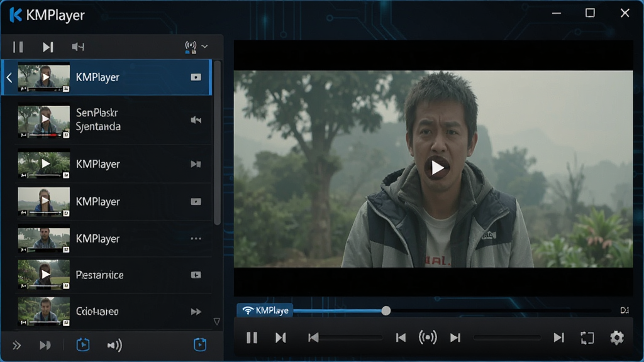Jump to end with last skip icon
Viewport: 644px width, 362px height.
(558, 337)
